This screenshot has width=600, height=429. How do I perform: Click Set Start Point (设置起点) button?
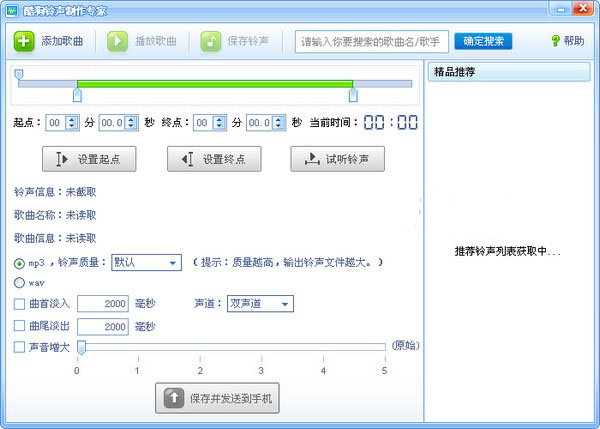pos(88,159)
